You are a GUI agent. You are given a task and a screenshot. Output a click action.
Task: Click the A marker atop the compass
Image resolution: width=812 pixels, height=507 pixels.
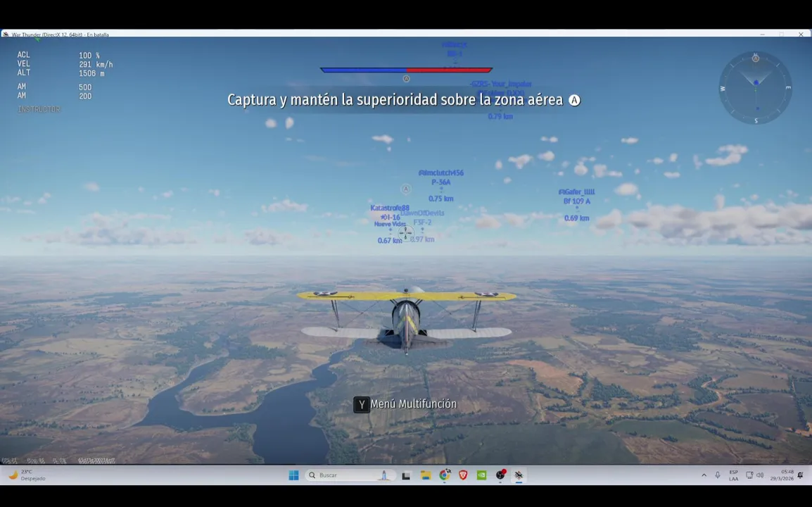[756, 58]
